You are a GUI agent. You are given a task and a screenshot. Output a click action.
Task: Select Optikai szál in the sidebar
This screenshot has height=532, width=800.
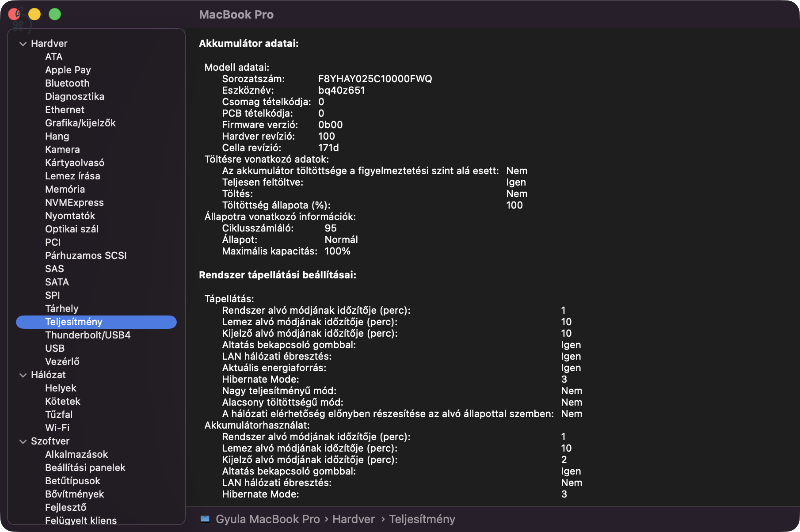pos(72,229)
